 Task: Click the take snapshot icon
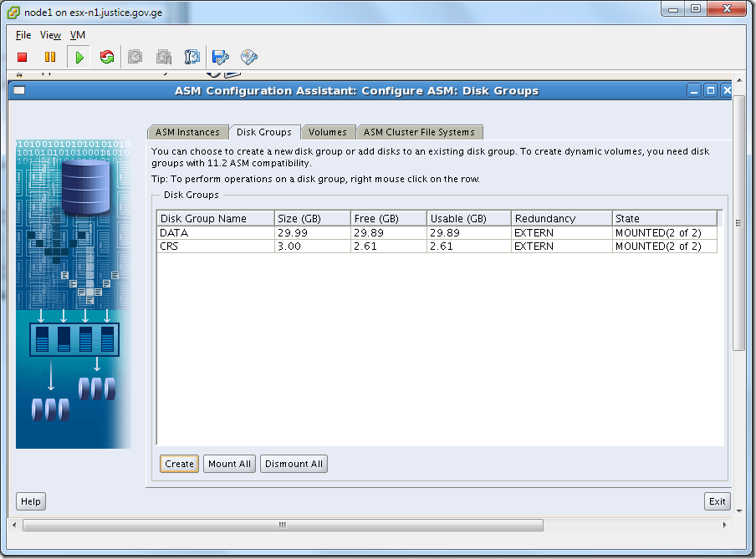click(x=135, y=57)
